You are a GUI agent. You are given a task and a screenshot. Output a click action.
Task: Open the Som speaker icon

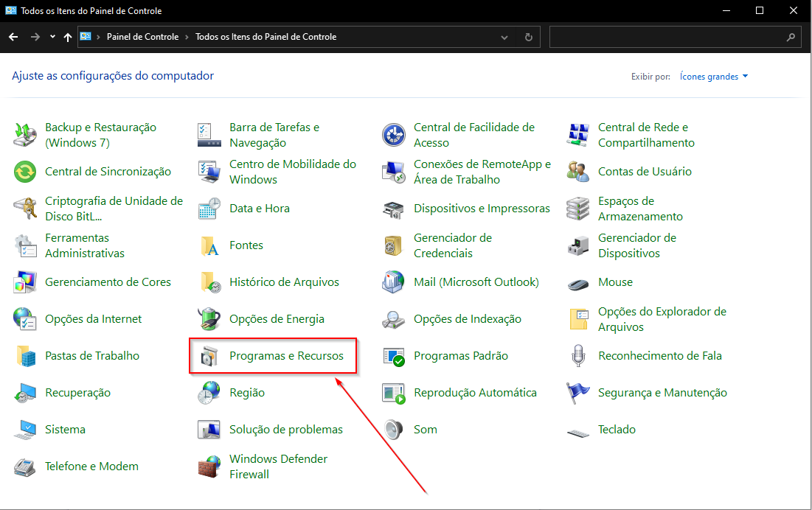click(x=394, y=430)
